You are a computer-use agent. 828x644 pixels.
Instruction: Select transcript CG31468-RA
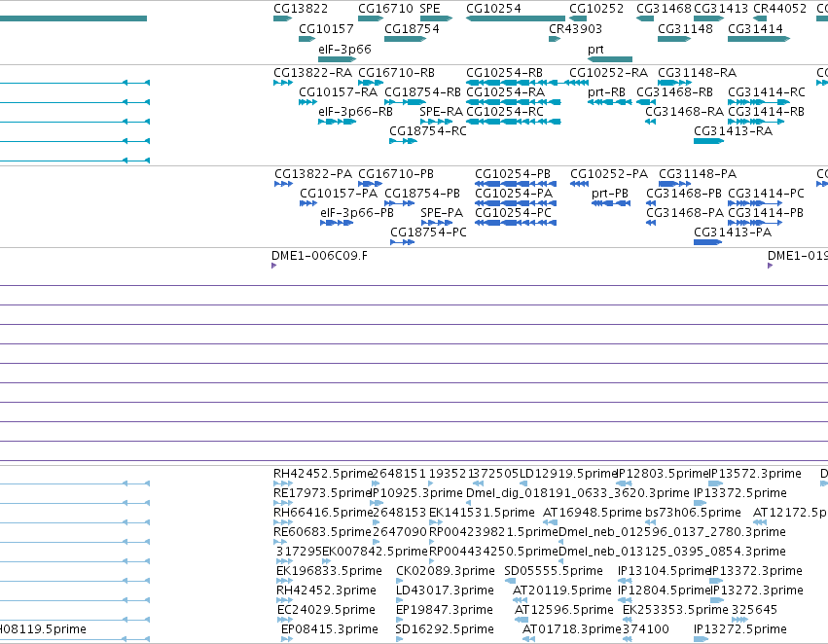tap(684, 111)
